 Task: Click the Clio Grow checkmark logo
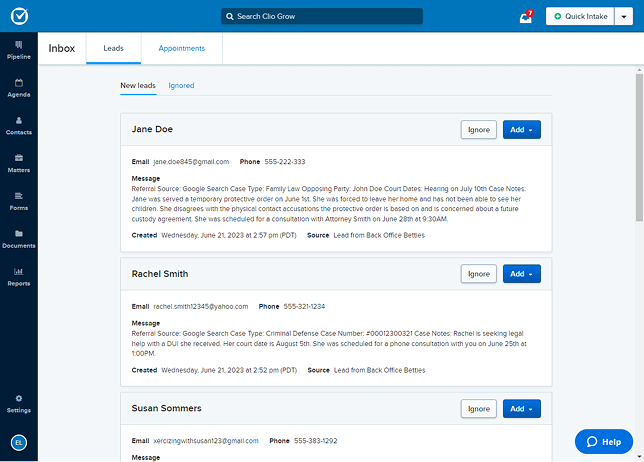tap(19, 16)
